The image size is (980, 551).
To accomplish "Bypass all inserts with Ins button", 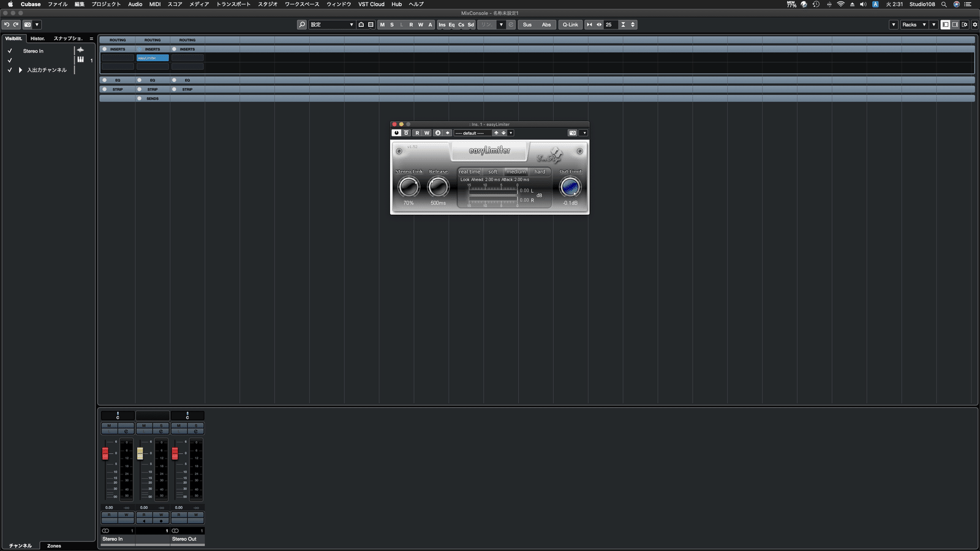I will [x=442, y=24].
